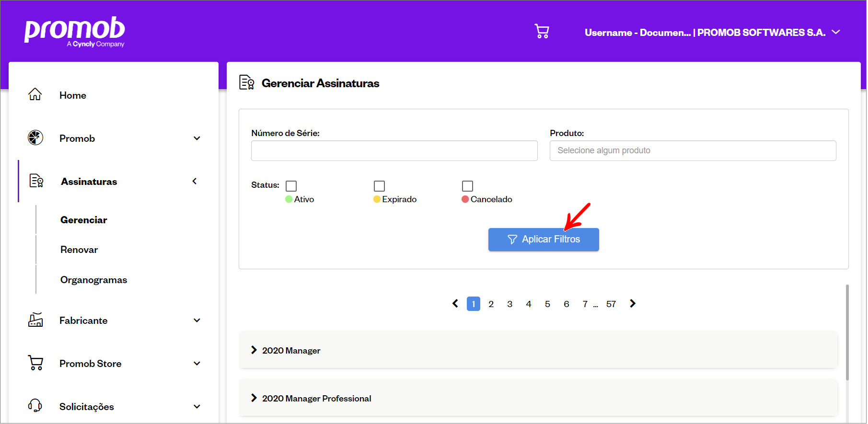Expand the Fabricante sidebar menu chevron
868x424 pixels.
click(x=197, y=321)
